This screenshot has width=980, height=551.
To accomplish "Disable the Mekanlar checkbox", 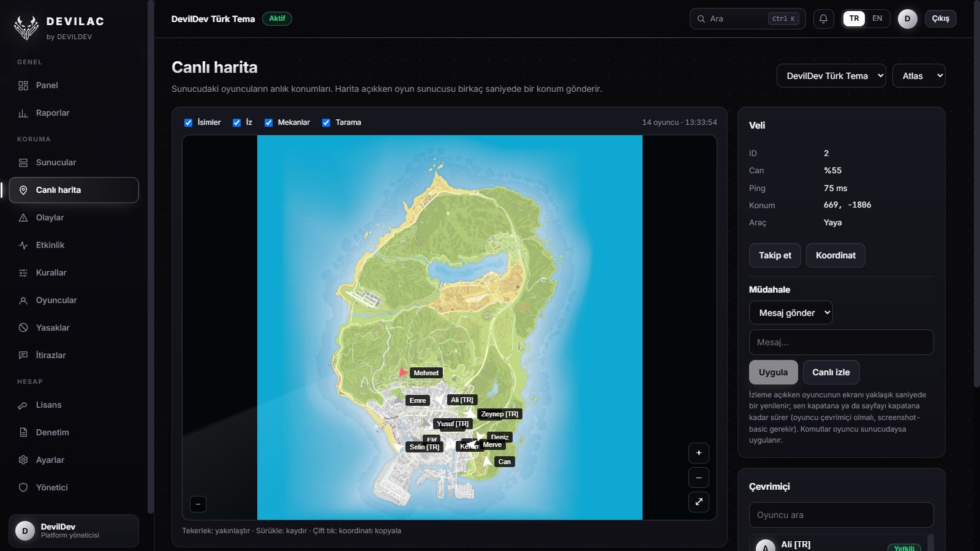I will 268,122.
